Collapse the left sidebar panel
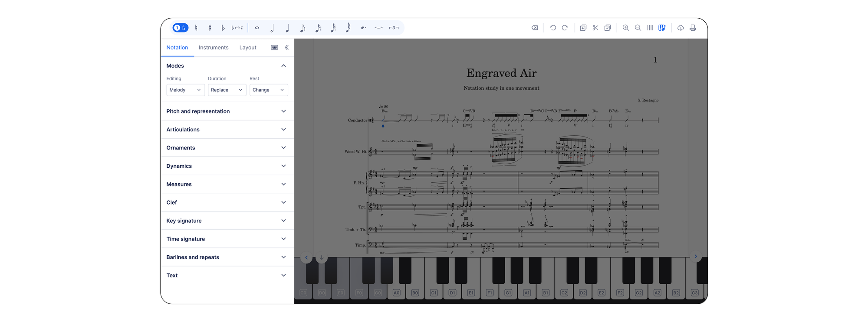The image size is (868, 322). (287, 48)
